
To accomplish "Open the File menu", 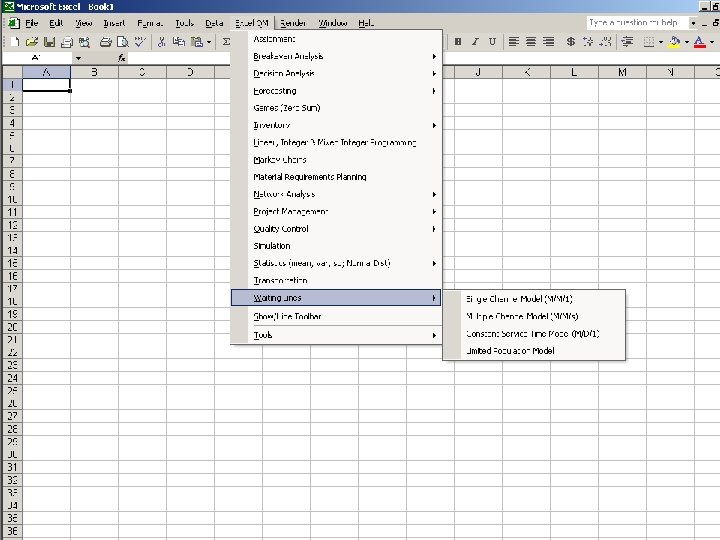I will tap(31, 23).
